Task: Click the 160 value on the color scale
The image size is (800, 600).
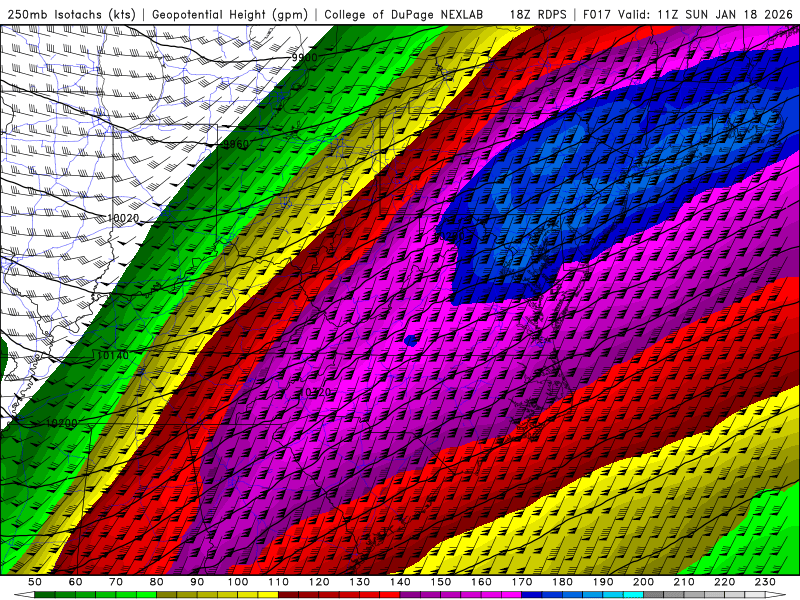Action: (x=481, y=582)
